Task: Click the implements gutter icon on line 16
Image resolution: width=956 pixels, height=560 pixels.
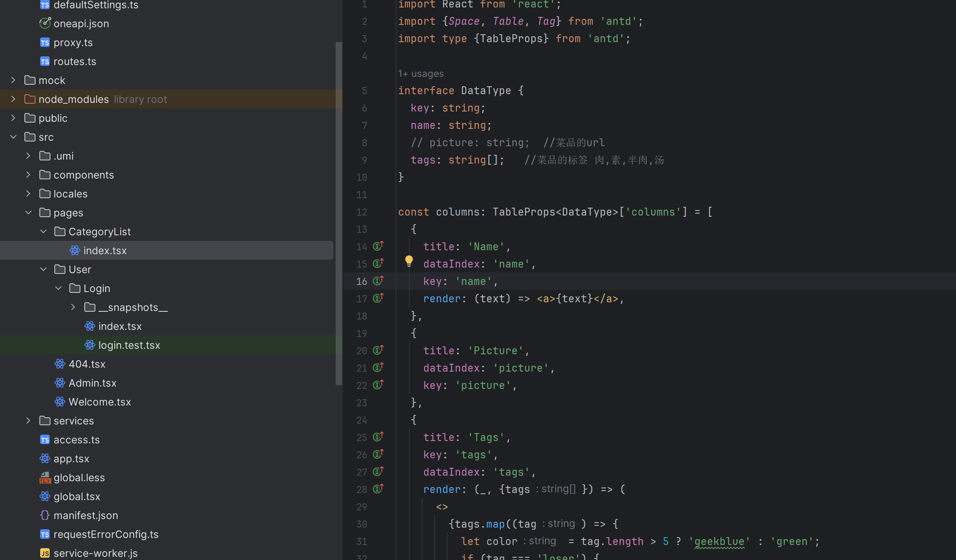Action: [378, 281]
